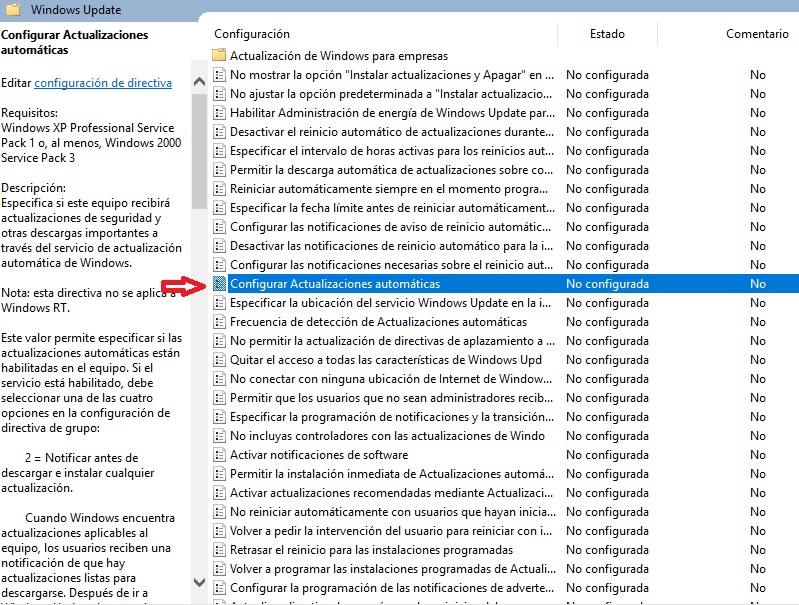Select 'Activar notificaciones de software' row text

[319, 455]
